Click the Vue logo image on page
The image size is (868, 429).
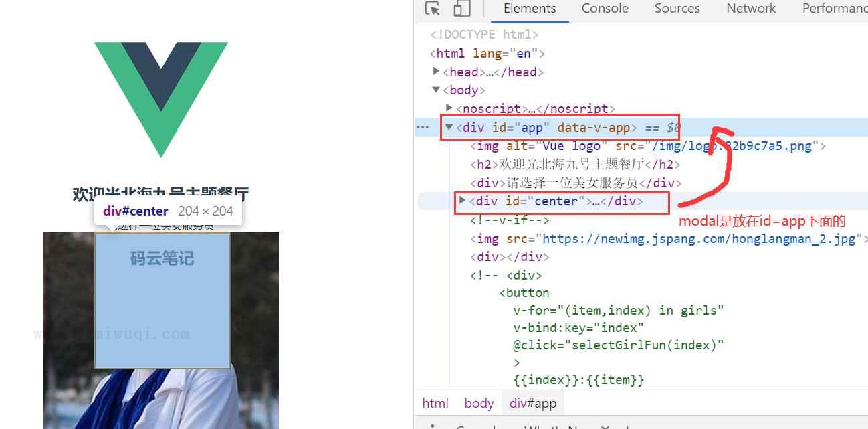tap(161, 100)
